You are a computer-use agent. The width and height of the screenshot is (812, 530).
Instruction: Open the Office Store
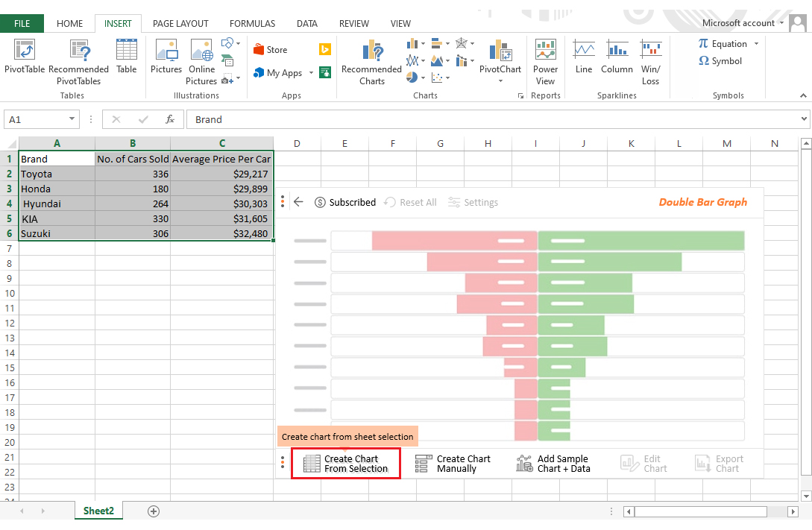(x=270, y=50)
